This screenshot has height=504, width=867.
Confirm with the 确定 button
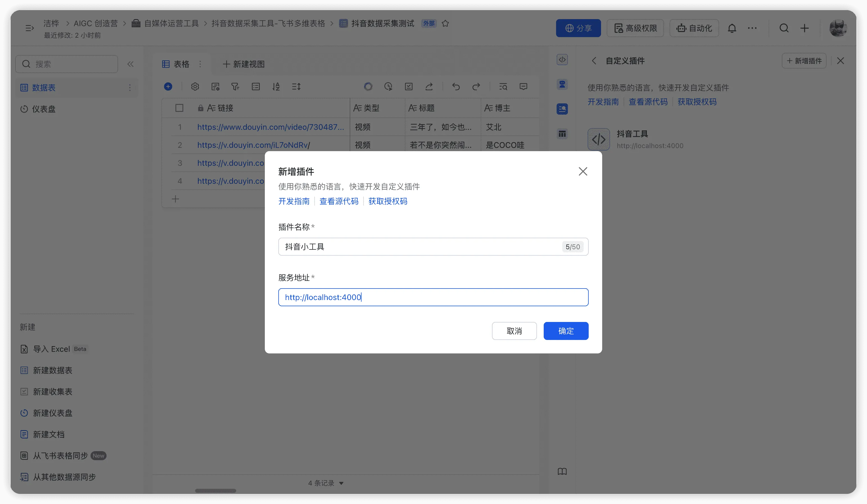point(566,331)
